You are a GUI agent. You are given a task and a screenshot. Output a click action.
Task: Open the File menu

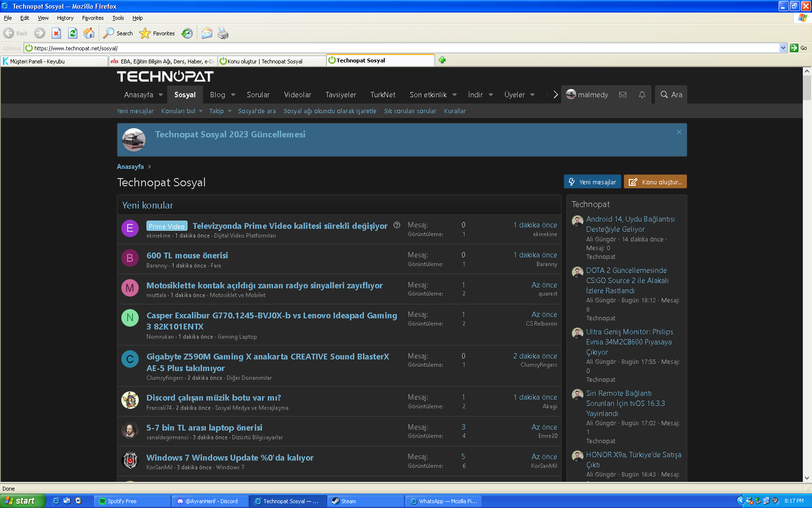pyautogui.click(x=8, y=18)
